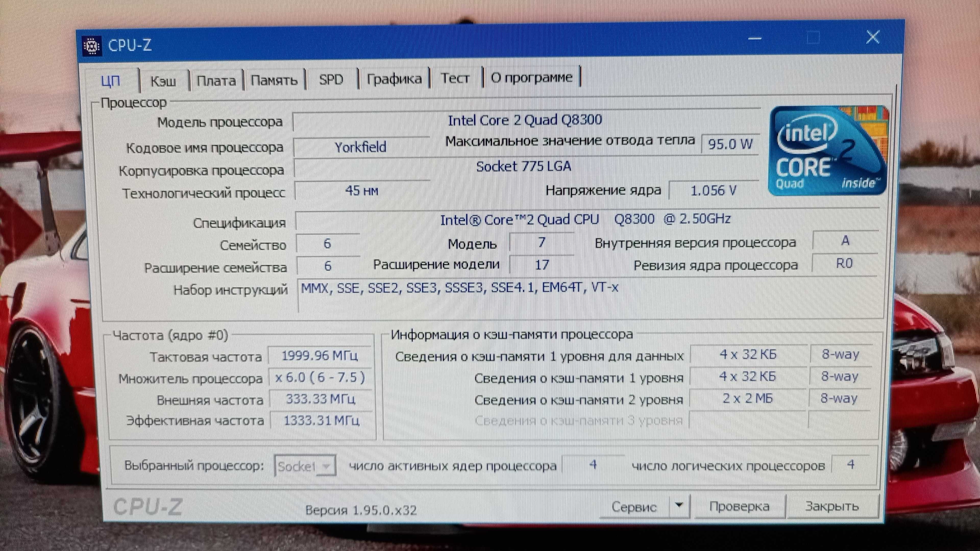Open the SPD tab
980x551 pixels.
[x=331, y=79]
